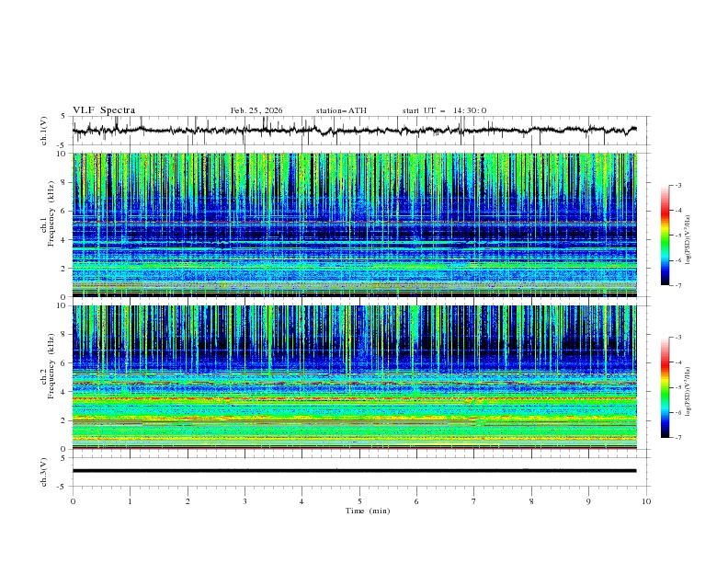Click the "-6" label on ch.2 color bar

click(678, 412)
